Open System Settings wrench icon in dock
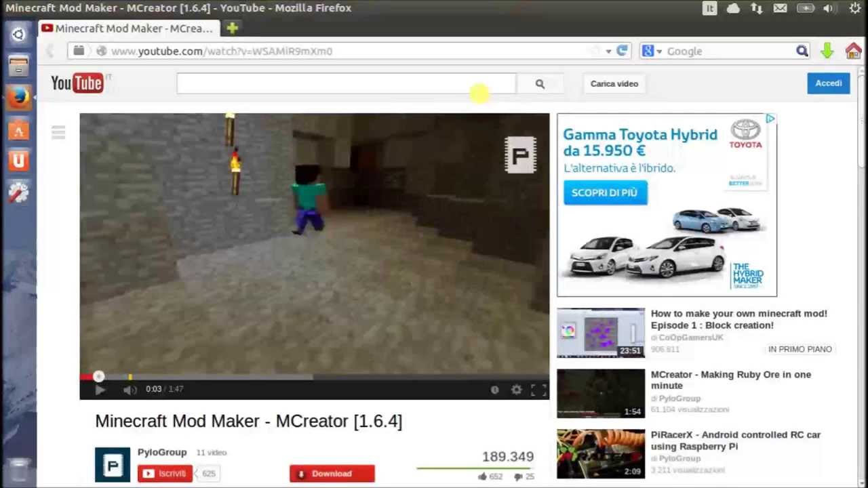Screen dimensions: 868x488 [18, 193]
